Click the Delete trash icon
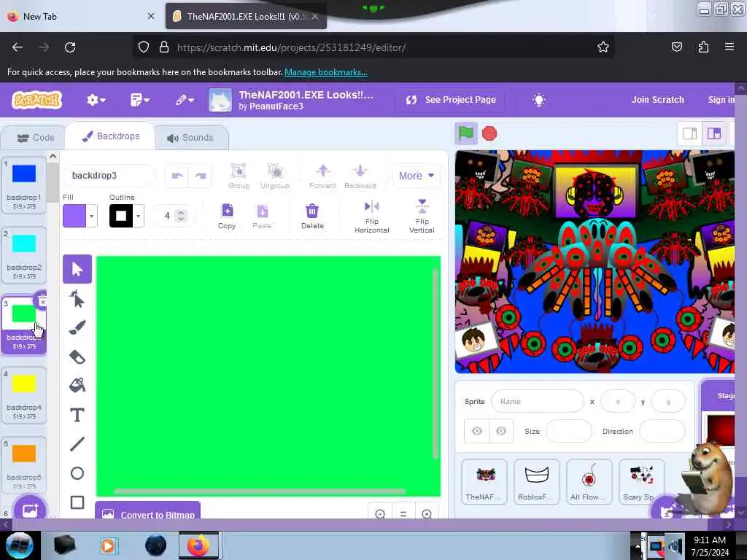 [x=312, y=216]
